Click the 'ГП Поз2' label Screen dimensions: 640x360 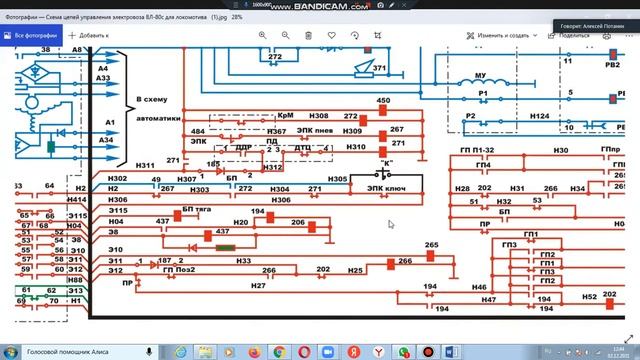pos(179,270)
